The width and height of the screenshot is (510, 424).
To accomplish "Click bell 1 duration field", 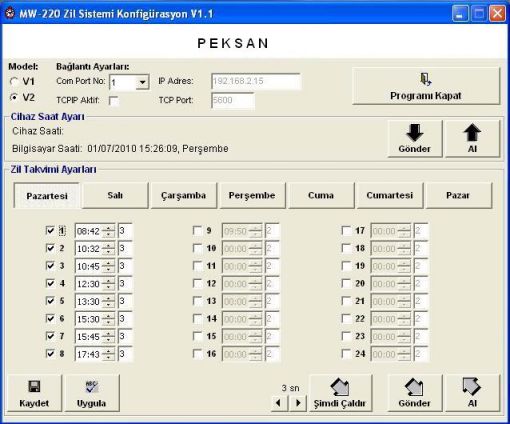I will click(125, 231).
